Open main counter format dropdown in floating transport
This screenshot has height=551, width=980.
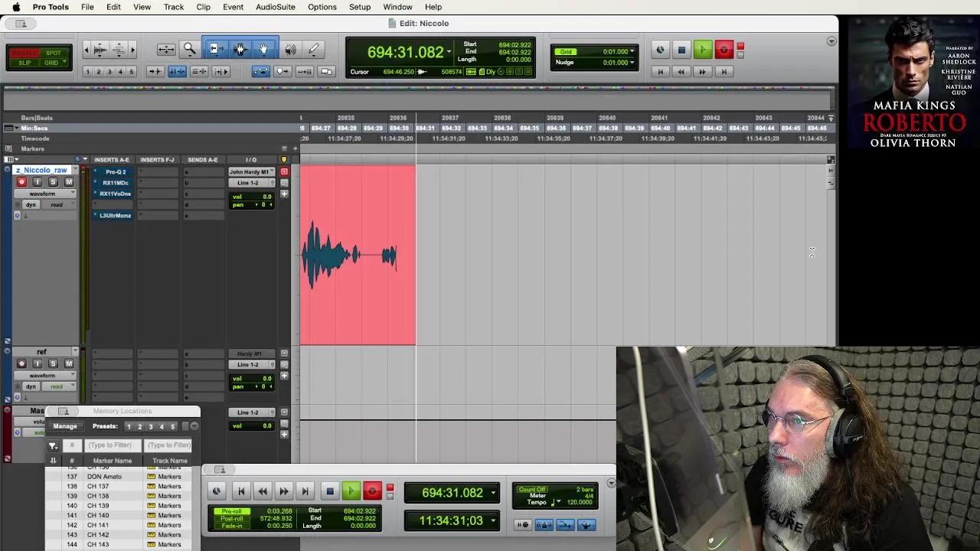493,493
